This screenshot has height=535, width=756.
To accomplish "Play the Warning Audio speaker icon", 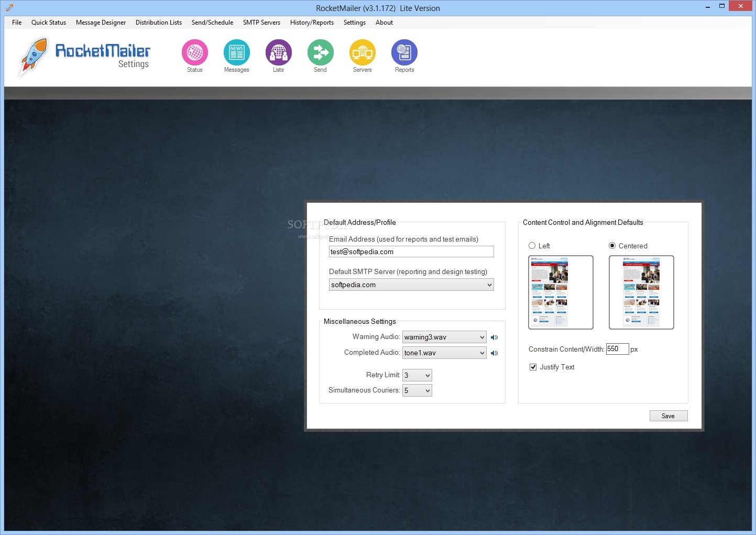I will click(494, 337).
